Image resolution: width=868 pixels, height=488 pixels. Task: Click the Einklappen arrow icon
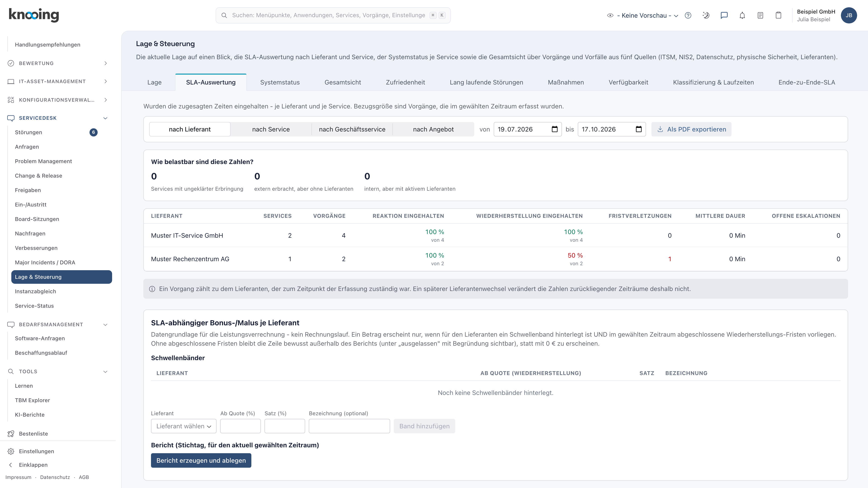coord(11,465)
